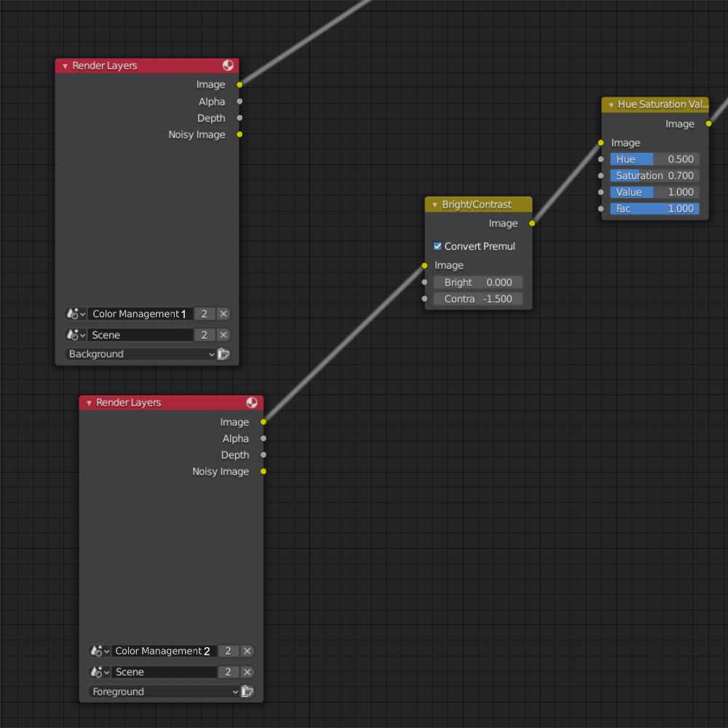Click preview sphere icon on bottom Render Layers node
Screen dimensions: 728x728
tap(252, 402)
